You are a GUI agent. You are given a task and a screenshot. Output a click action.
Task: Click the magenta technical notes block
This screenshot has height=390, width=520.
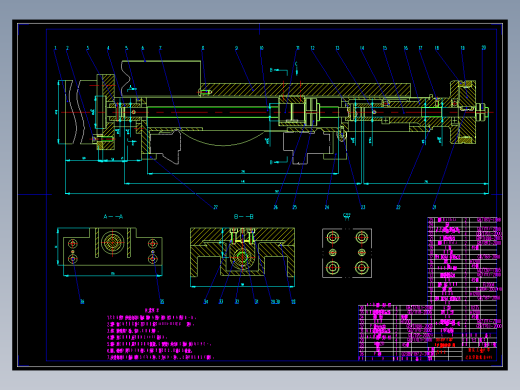160,334
